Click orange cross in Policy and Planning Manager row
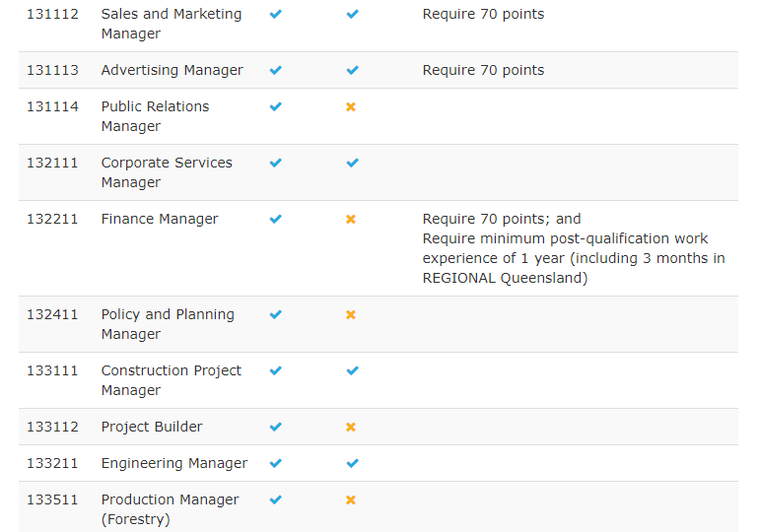 351,314
